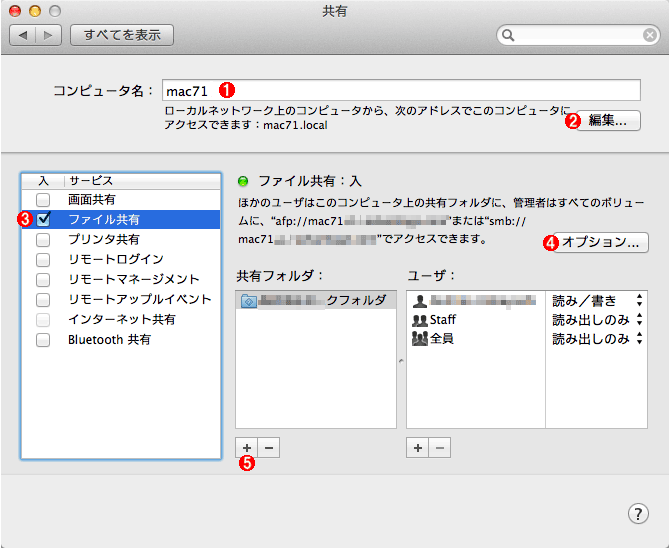Image resolution: width=669 pixels, height=548 pixels.
Task: Select the リモートログイン service row
Action: pos(121,259)
